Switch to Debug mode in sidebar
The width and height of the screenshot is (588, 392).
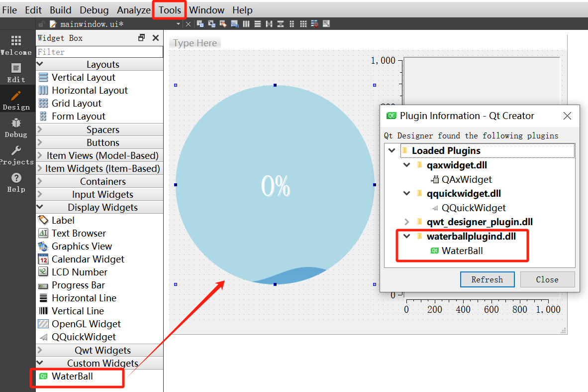pyautogui.click(x=16, y=128)
